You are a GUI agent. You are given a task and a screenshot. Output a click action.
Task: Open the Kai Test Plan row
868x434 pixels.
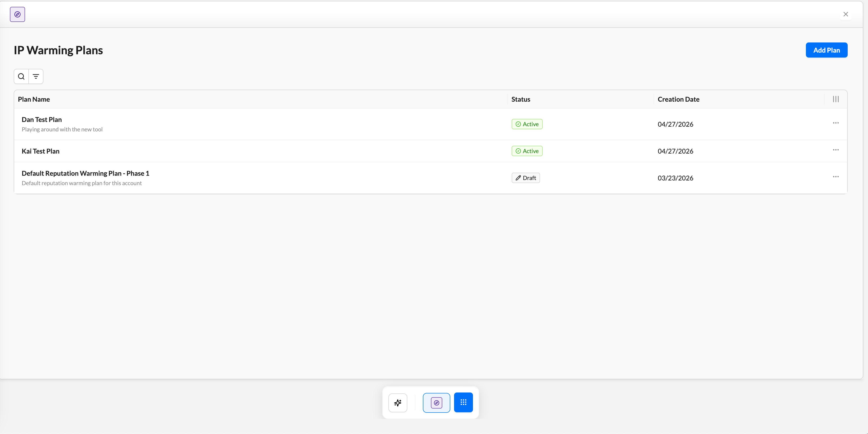[x=430, y=151]
